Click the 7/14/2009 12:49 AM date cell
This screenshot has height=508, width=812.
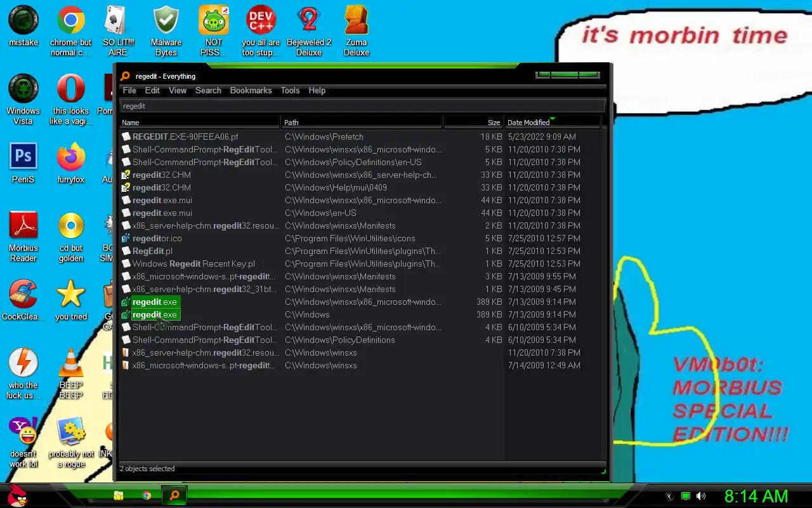point(544,365)
